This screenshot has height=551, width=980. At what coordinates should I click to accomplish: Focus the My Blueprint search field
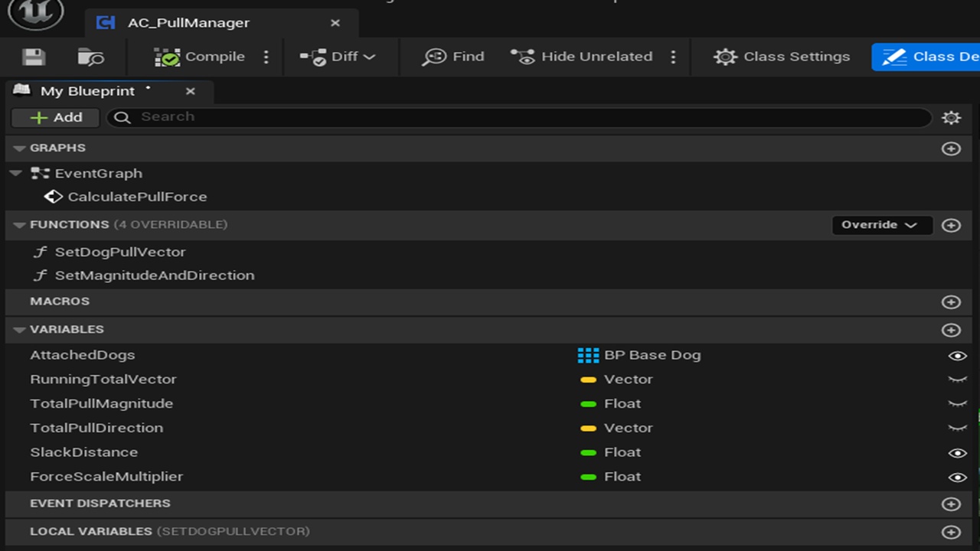point(519,117)
